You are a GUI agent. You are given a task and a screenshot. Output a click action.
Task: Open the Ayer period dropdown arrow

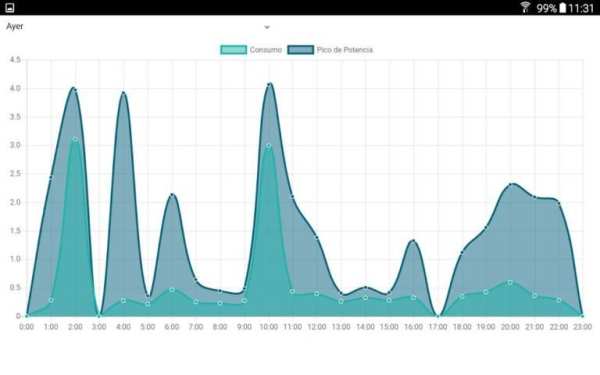(x=267, y=27)
